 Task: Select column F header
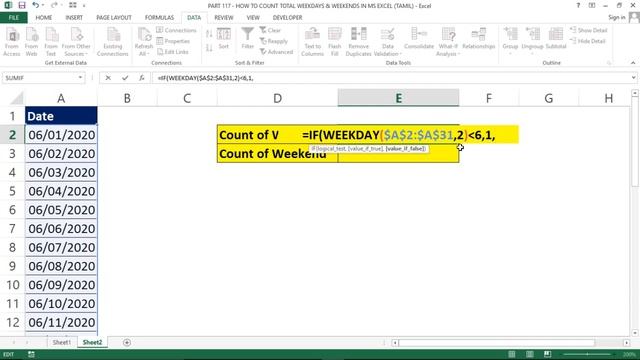[x=489, y=98]
